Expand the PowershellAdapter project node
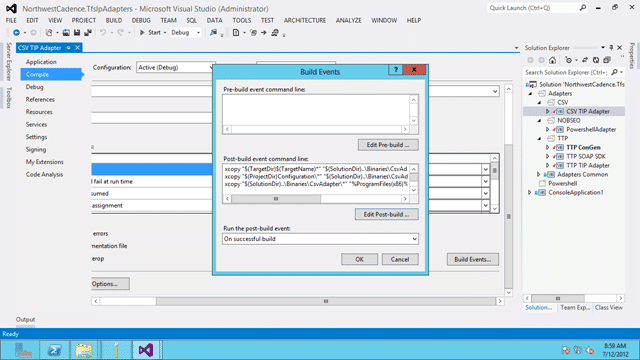 pyautogui.click(x=548, y=129)
